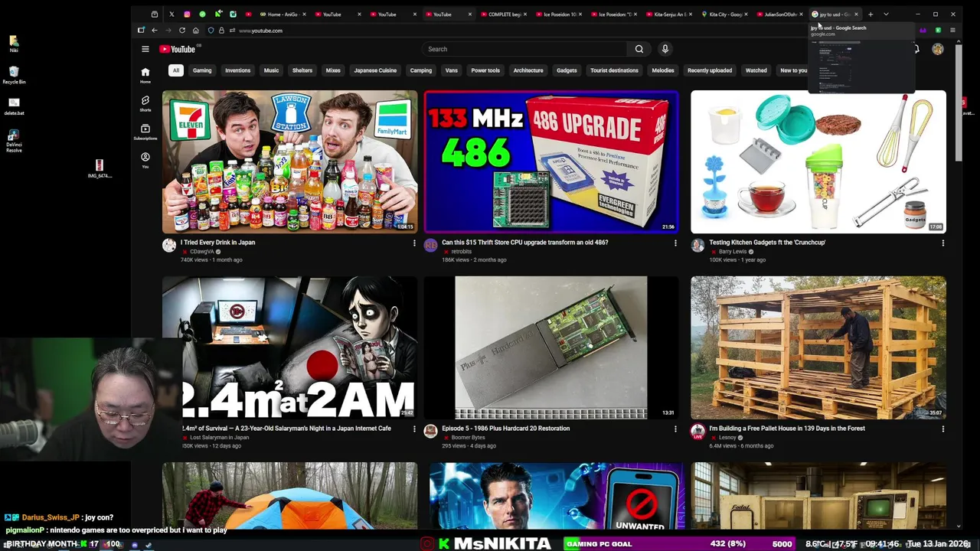Image resolution: width=980 pixels, height=551 pixels.
Task: Select the Shelters filter chip
Action: point(302,70)
